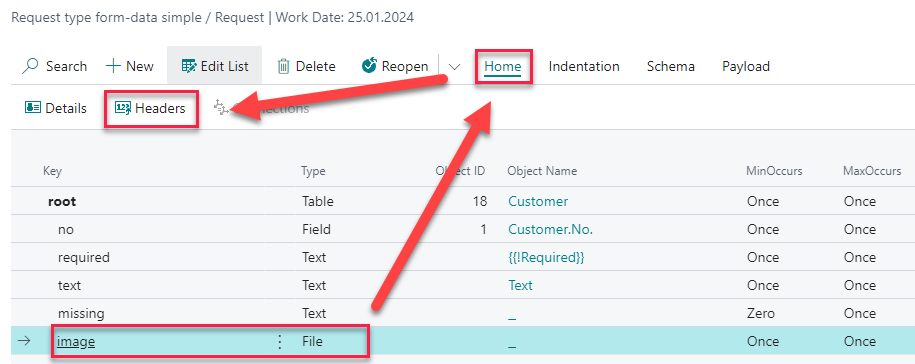Click MaxOccurs Once in image row
The image size is (915, 364).
click(x=860, y=341)
